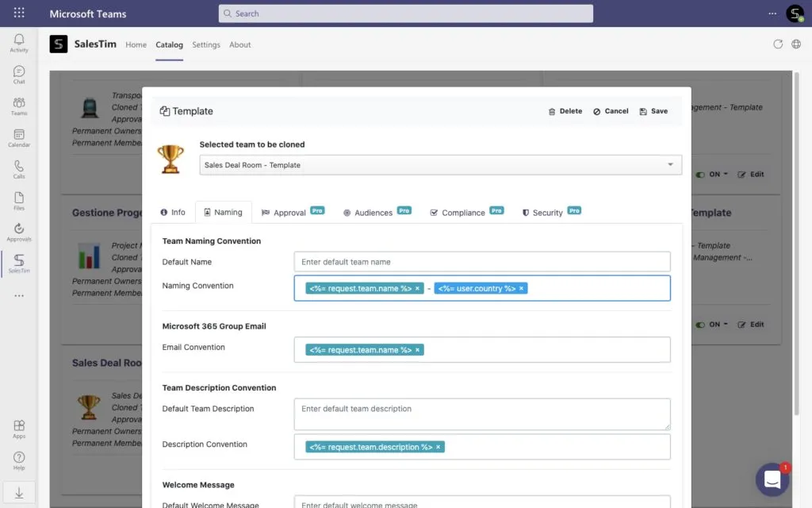812x508 pixels.
Task: Click the refresh icon at top right
Action: pyautogui.click(x=777, y=44)
